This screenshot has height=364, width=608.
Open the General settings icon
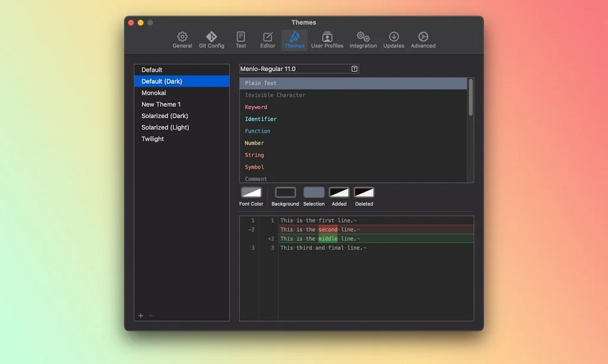pos(182,39)
